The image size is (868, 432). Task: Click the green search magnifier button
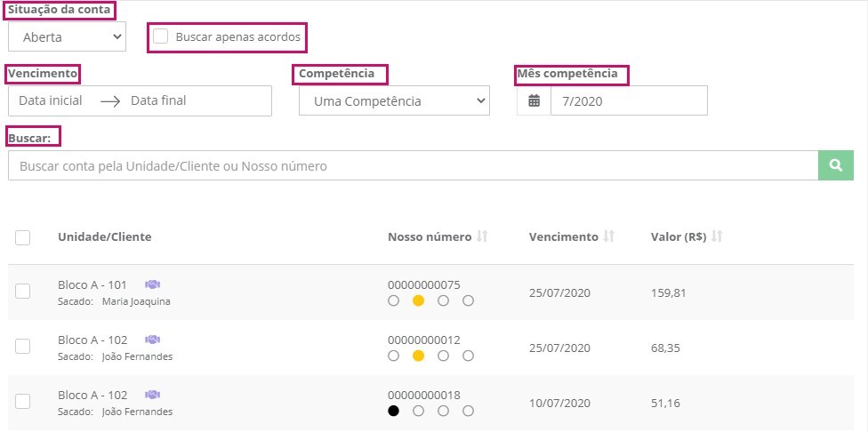point(836,165)
